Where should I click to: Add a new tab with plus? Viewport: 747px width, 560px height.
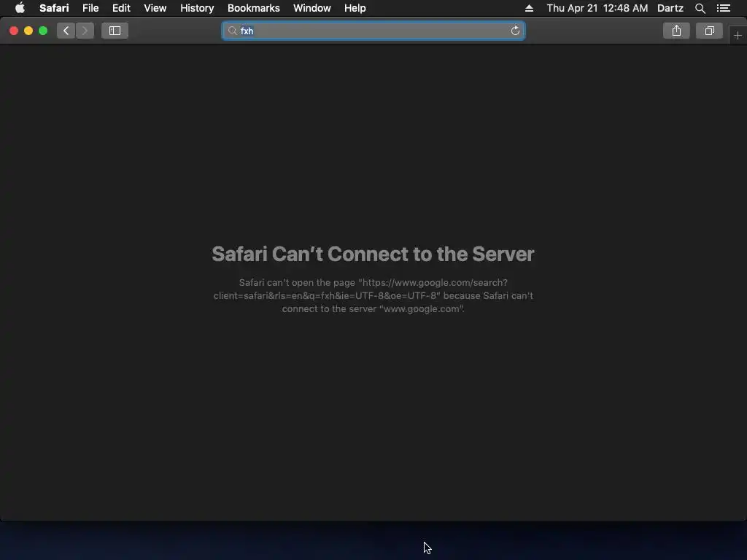tap(738, 35)
